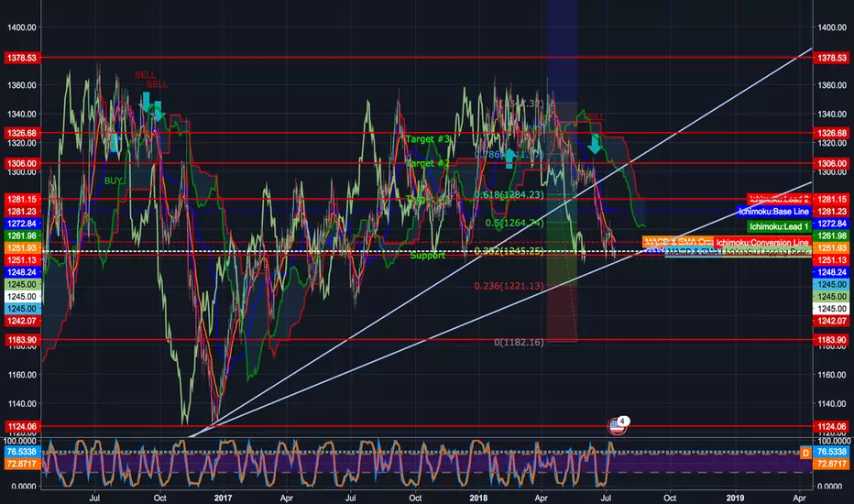Select the Target #2 annotation
This screenshot has height=504, width=854.
pos(428,163)
